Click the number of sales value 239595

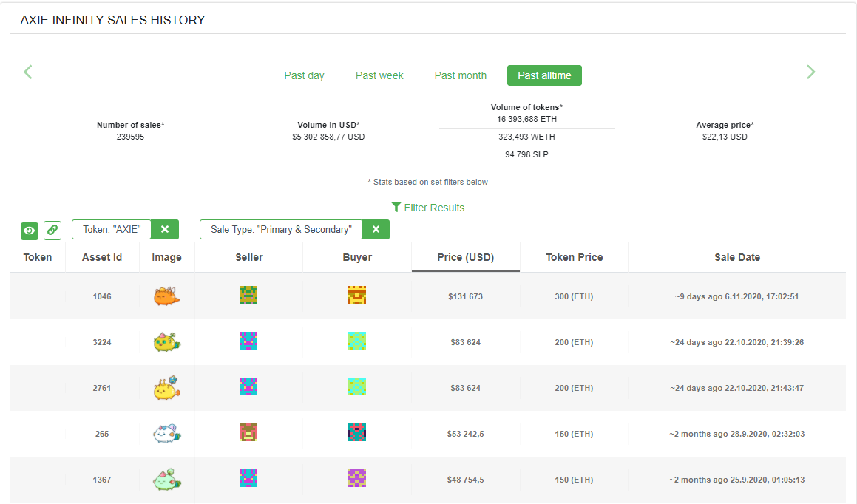[x=130, y=137]
